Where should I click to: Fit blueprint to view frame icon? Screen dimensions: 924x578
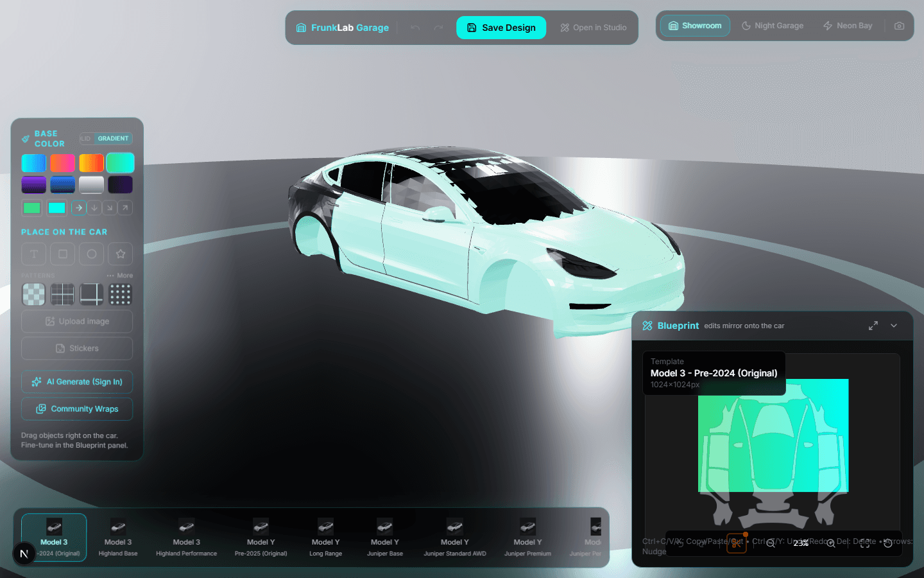[865, 543]
